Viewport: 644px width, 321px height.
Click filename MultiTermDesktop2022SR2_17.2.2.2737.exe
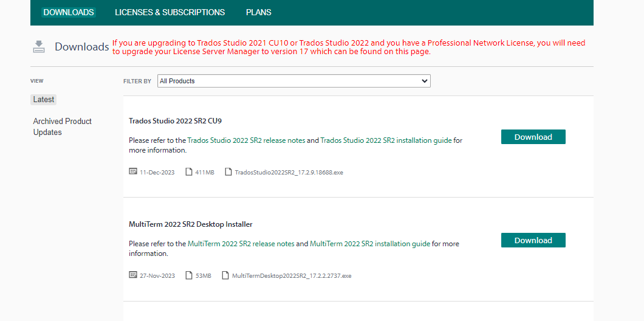[x=292, y=276]
